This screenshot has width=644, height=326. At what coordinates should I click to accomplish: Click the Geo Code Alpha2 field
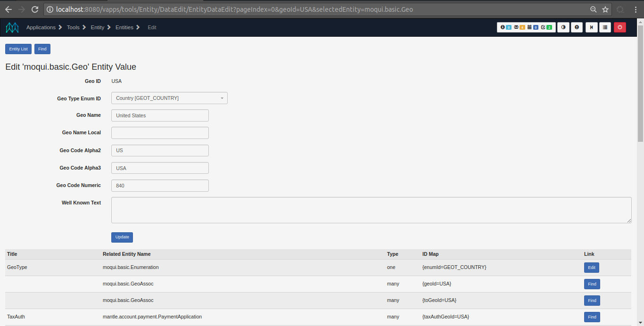point(160,150)
